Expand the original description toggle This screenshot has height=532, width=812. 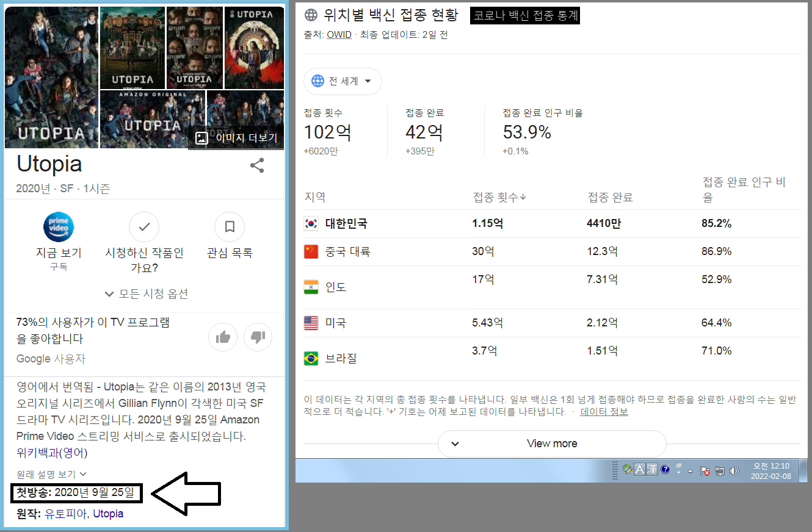(52, 474)
